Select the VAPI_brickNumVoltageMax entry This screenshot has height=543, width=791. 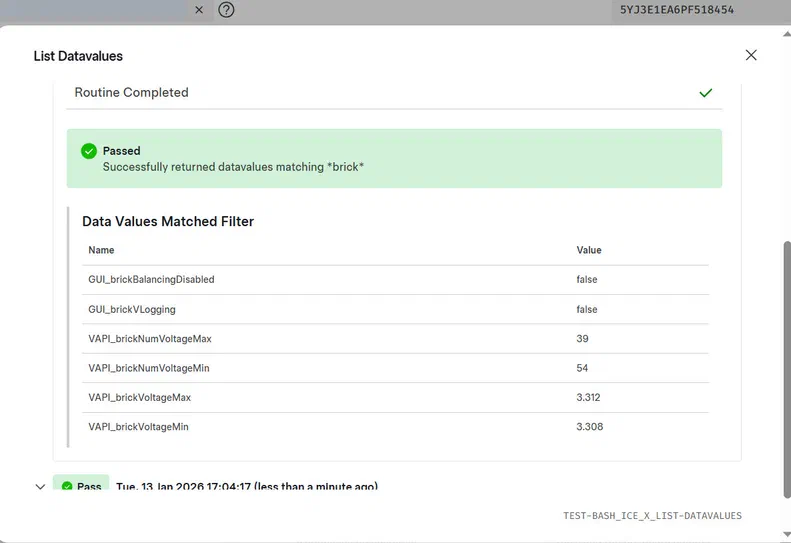click(150, 339)
